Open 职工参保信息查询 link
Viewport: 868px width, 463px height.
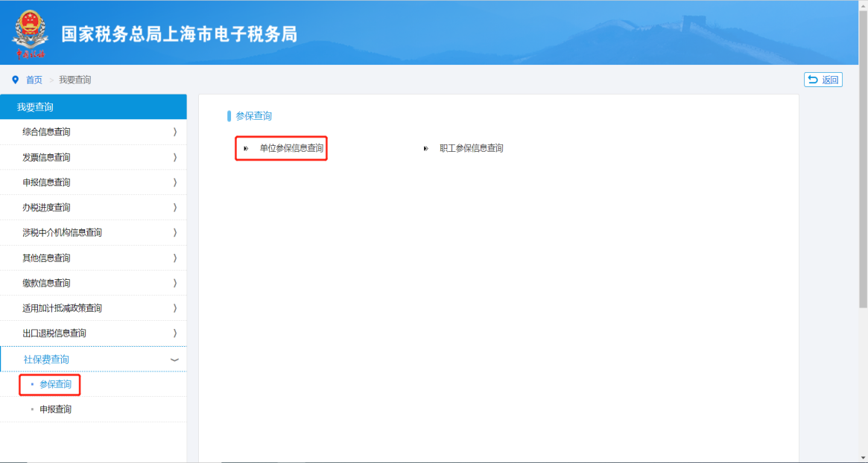tap(471, 149)
